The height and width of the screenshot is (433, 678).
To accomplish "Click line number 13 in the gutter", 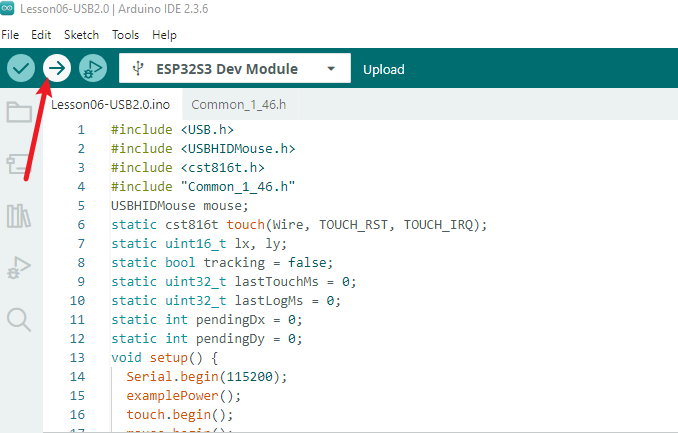I will pos(77,358).
